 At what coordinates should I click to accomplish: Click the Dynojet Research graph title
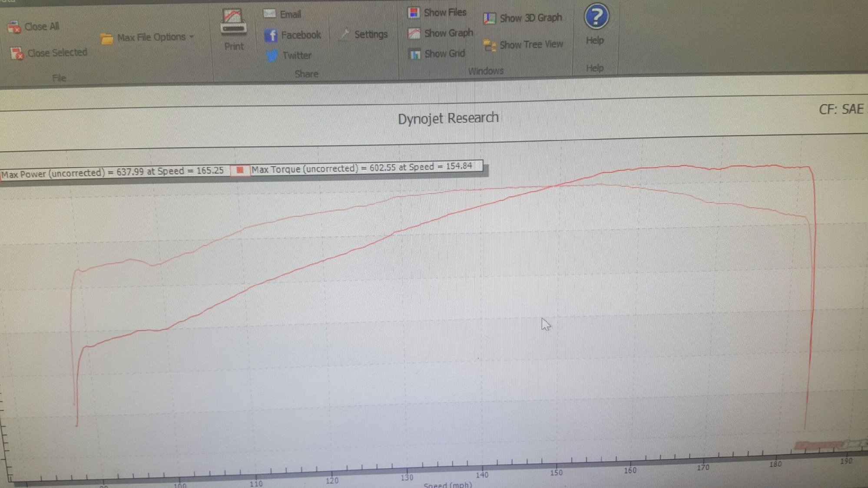pos(448,118)
